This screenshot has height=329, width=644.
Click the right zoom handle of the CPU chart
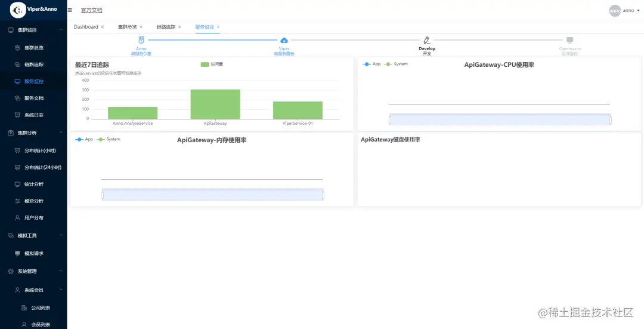pyautogui.click(x=611, y=120)
